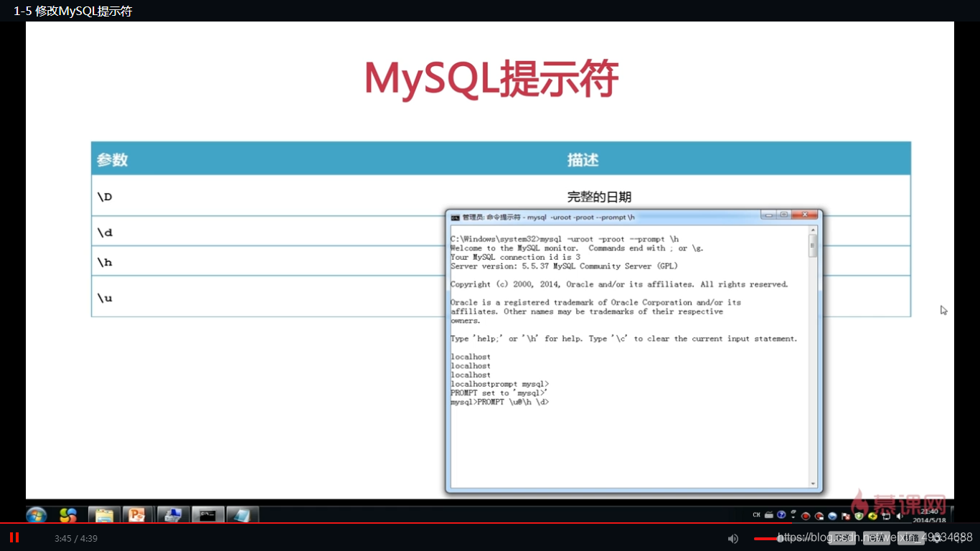
Task: Click the 3:45 / 4:39 playback time
Action: (76, 538)
